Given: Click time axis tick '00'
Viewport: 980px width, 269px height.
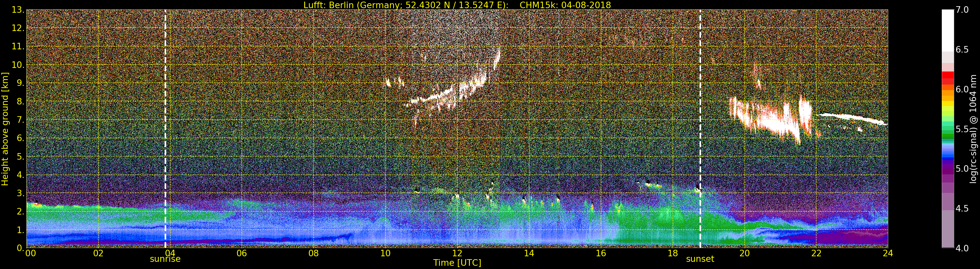Looking at the screenshot, I should 30,253.
